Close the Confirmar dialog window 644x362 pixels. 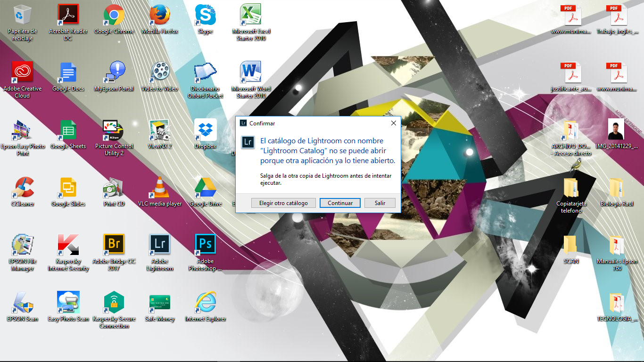point(394,123)
